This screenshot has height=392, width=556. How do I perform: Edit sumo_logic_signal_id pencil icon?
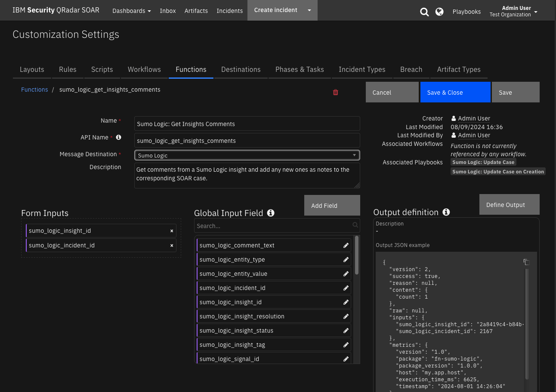coord(346,359)
